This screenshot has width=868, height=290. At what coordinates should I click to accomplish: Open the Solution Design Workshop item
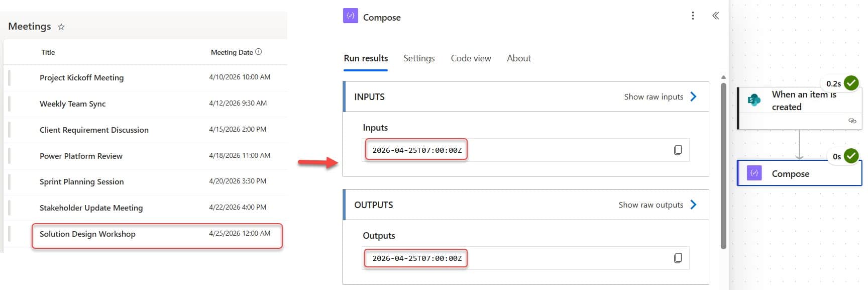(87, 234)
